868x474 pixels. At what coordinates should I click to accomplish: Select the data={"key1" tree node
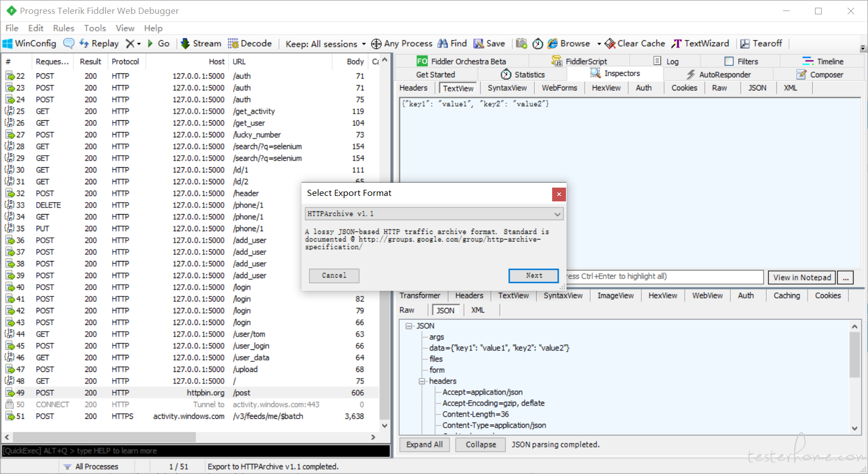499,348
